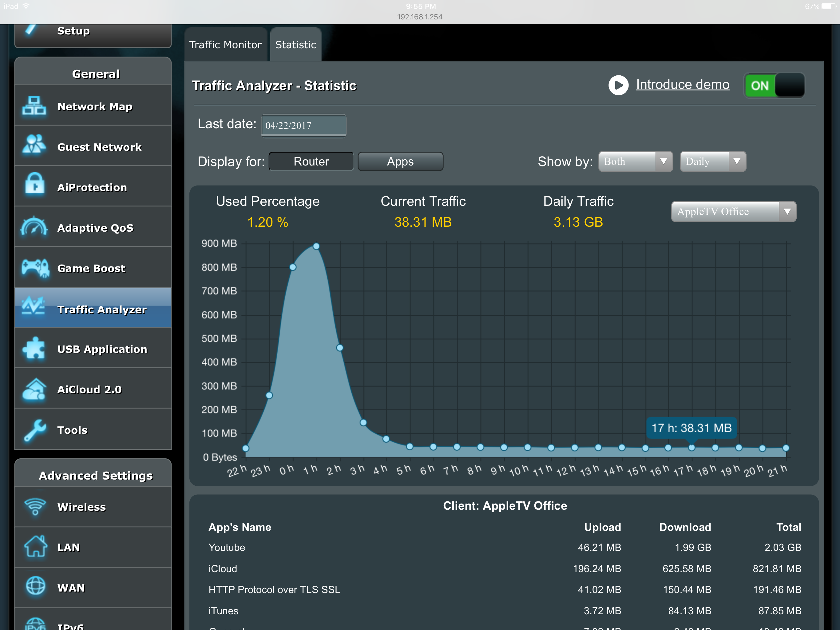Expand the Daily interval dropdown
The height and width of the screenshot is (630, 840).
[712, 161]
